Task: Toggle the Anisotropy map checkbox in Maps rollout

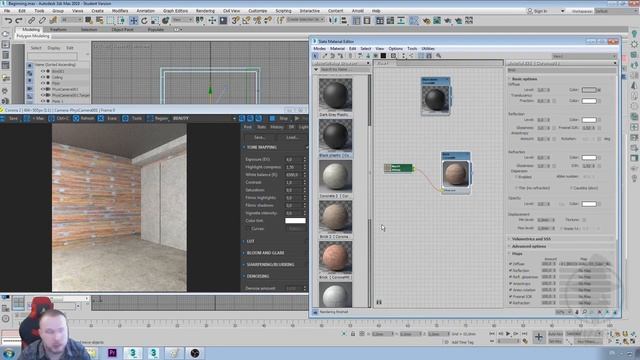Action: [511, 284]
